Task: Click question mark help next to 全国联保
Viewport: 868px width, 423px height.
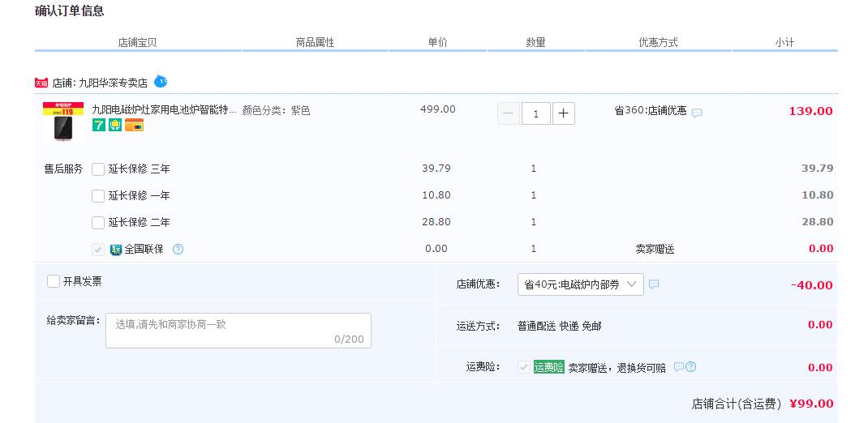Action: pyautogui.click(x=178, y=250)
